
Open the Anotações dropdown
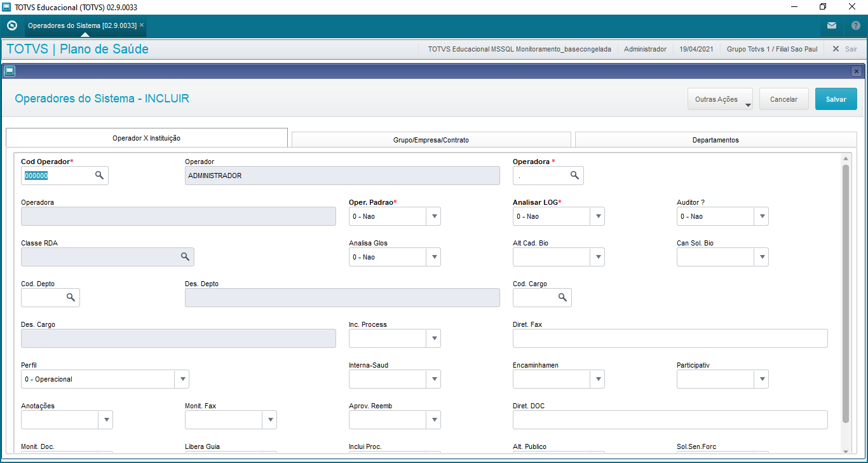(107, 420)
